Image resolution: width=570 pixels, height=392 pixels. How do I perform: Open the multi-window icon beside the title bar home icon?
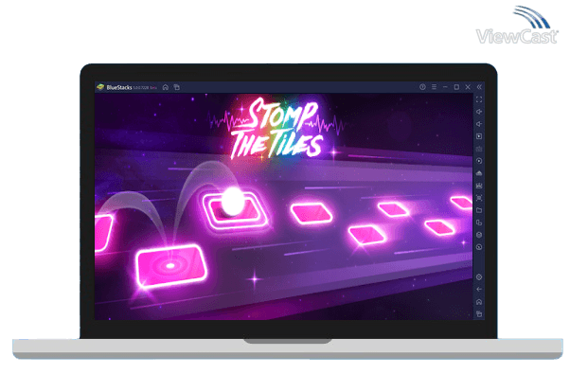[177, 87]
